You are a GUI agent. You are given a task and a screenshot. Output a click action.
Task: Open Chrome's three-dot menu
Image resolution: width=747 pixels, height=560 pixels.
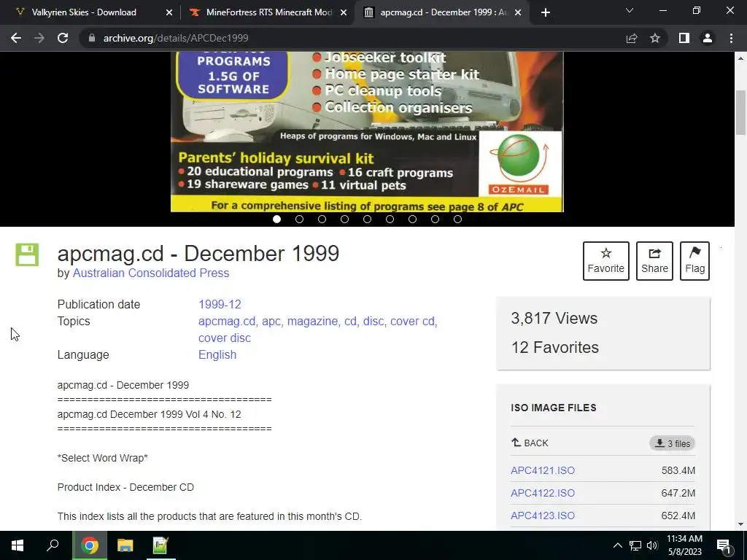pyautogui.click(x=731, y=38)
